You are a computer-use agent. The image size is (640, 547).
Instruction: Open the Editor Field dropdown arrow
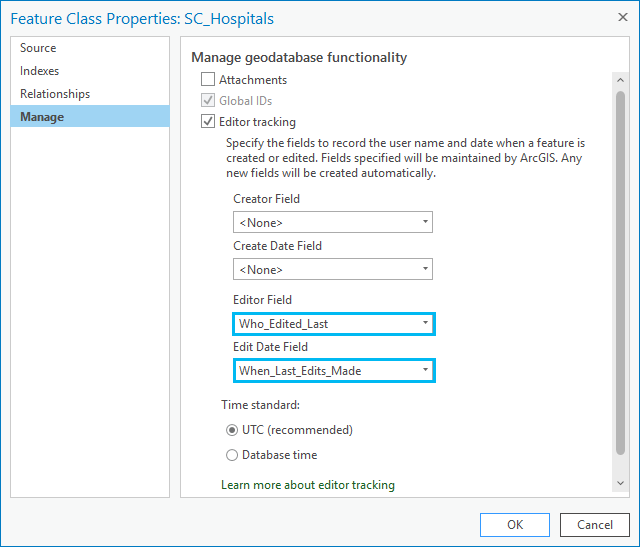[x=425, y=324]
